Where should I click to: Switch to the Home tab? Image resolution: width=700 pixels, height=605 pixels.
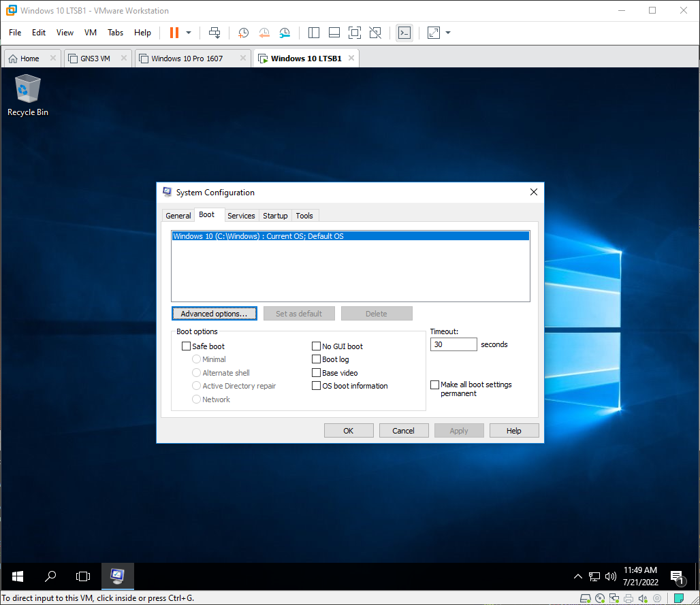coord(29,59)
